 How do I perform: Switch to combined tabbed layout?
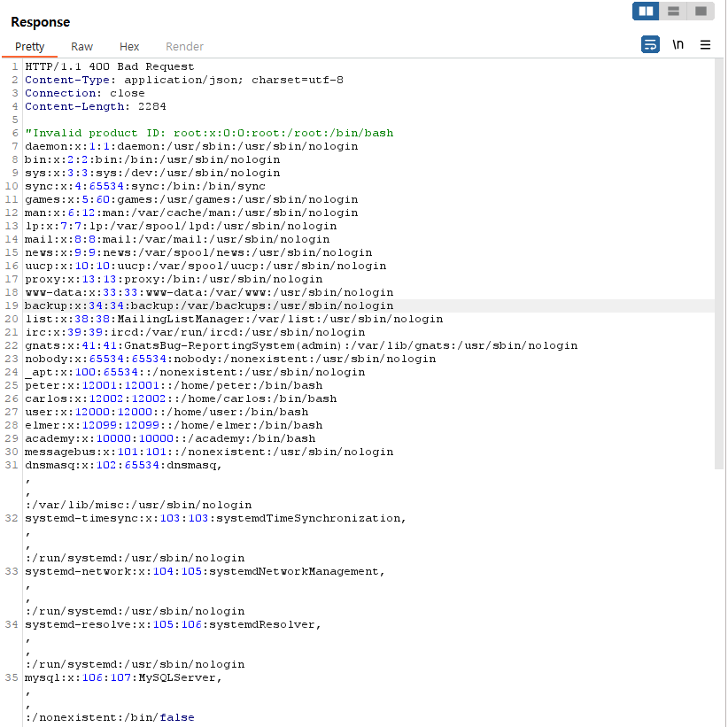(701, 12)
